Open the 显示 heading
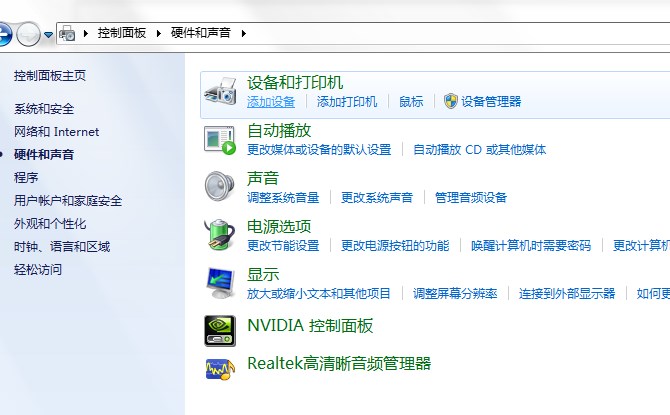670x415 pixels. [263, 274]
